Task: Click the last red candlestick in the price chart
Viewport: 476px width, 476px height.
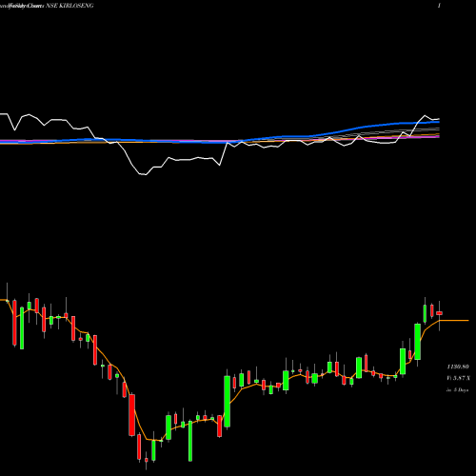Action: coord(439,313)
